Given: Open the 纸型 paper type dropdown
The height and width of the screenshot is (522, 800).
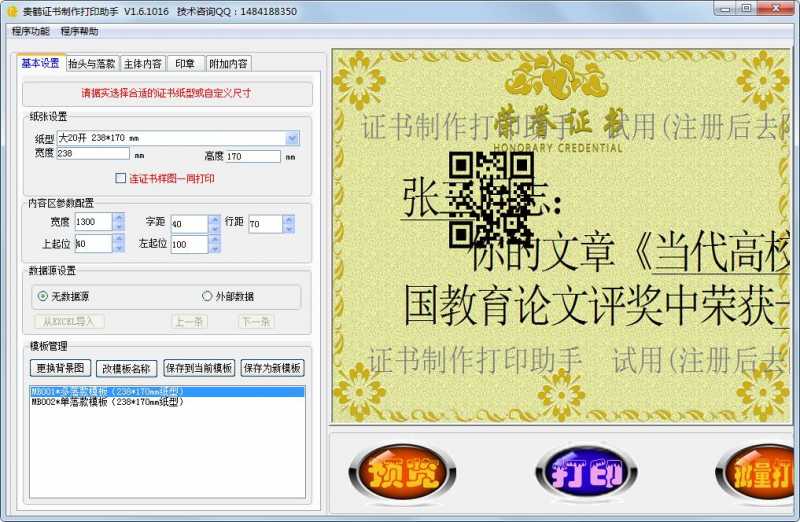Looking at the screenshot, I should 292,138.
